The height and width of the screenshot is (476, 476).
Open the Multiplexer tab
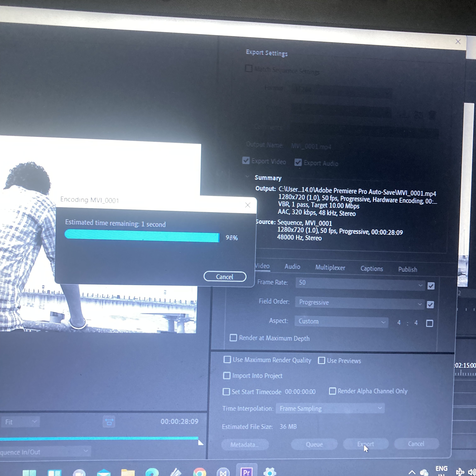tap(330, 268)
